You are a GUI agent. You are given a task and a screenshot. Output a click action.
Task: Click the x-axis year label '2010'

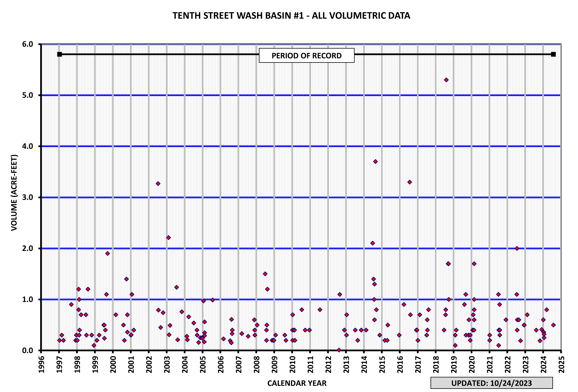click(x=292, y=364)
